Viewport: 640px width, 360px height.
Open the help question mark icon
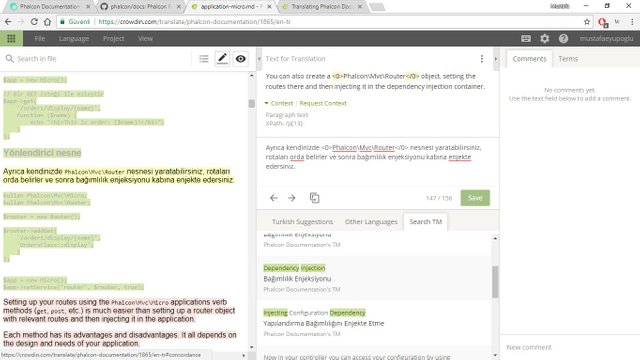(563, 38)
